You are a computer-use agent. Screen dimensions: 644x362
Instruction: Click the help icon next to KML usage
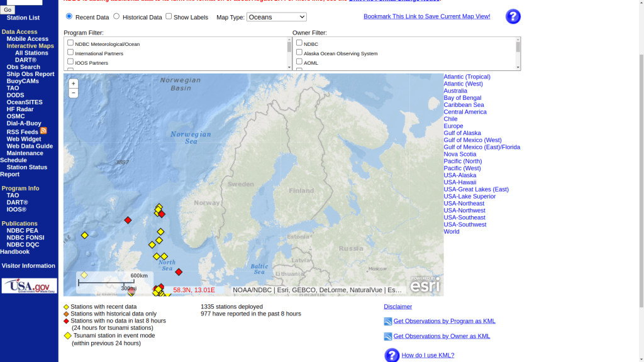click(392, 355)
